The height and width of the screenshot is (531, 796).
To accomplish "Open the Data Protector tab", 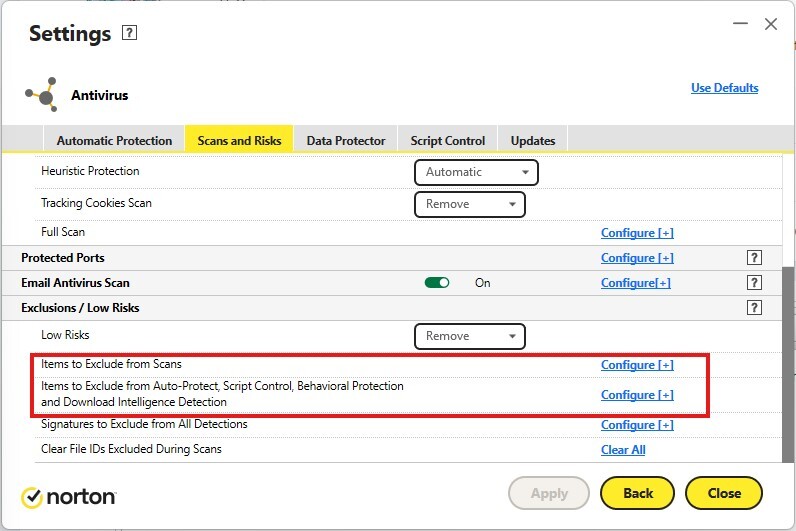I will [x=346, y=141].
